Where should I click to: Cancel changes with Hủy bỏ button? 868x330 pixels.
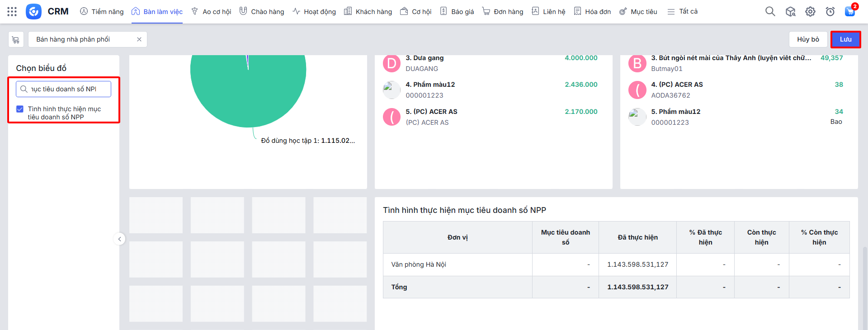click(x=808, y=40)
